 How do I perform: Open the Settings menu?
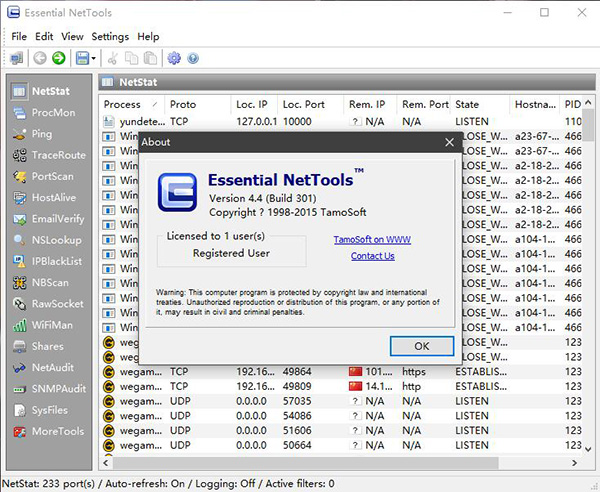pyautogui.click(x=110, y=36)
